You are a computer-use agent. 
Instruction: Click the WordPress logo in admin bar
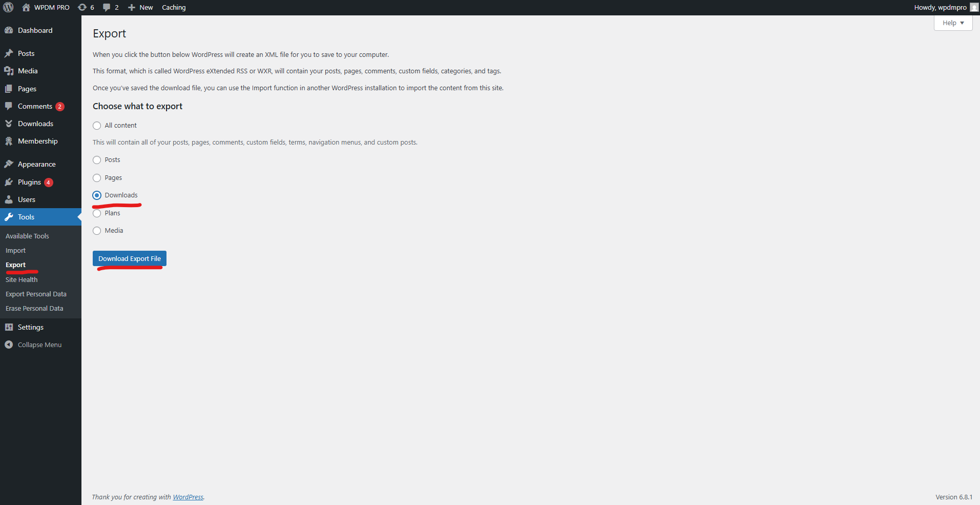(8, 7)
